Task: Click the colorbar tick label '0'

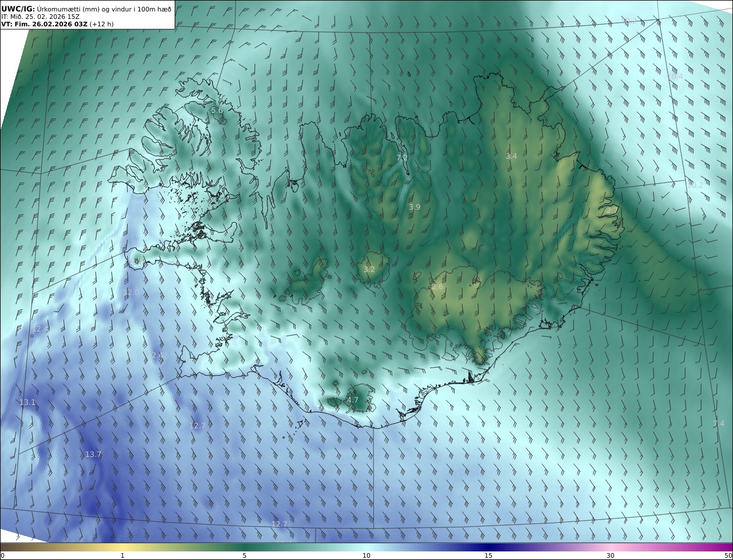Action: tap(2, 555)
